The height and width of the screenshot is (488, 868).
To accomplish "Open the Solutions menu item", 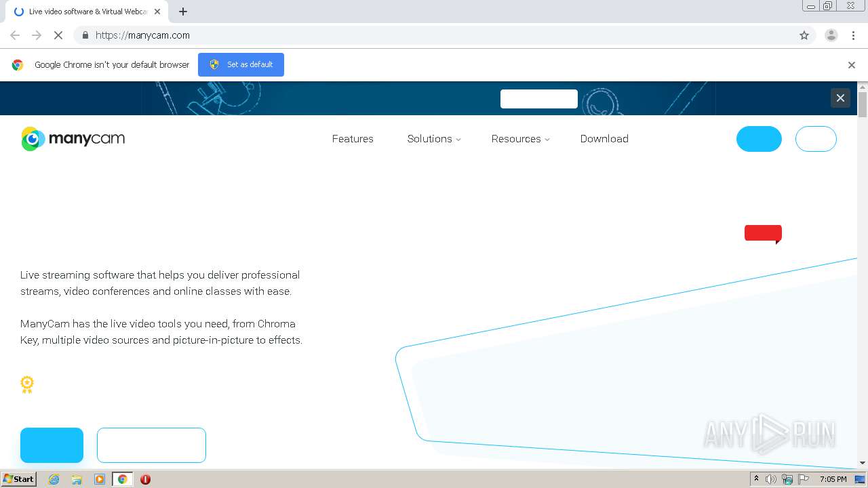I will click(429, 139).
